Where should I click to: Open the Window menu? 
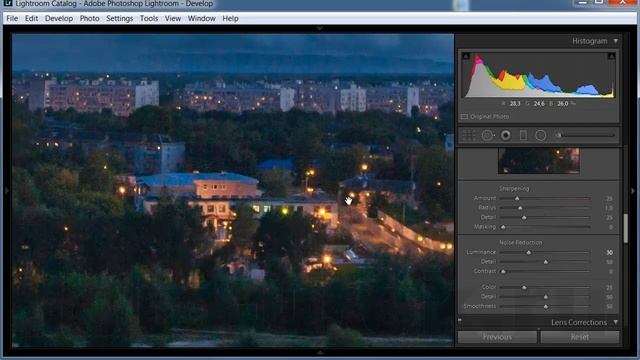click(x=201, y=18)
